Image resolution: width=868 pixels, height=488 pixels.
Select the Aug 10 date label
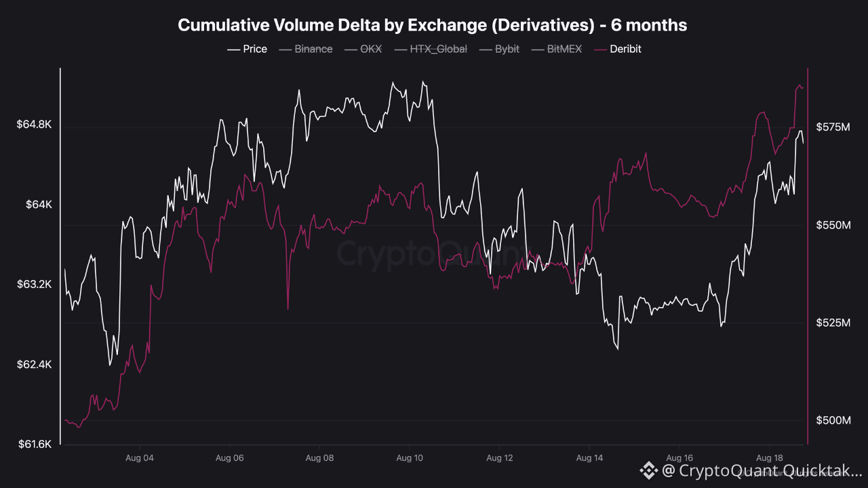point(410,458)
